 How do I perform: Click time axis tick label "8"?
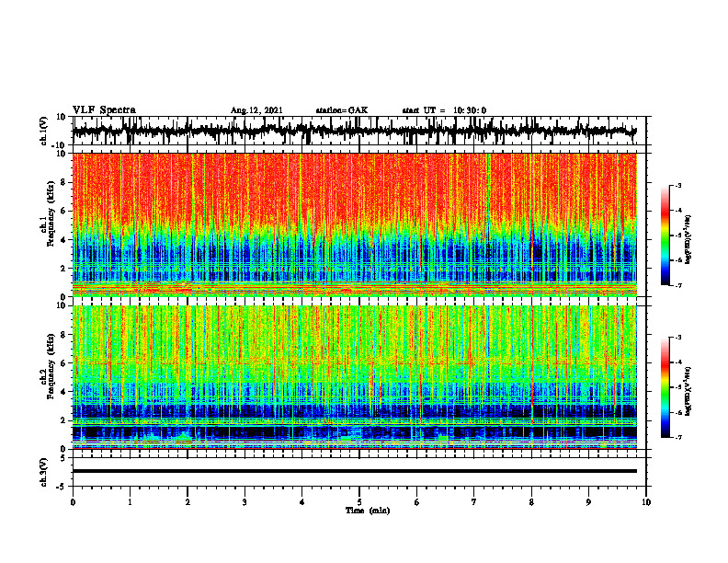click(531, 502)
